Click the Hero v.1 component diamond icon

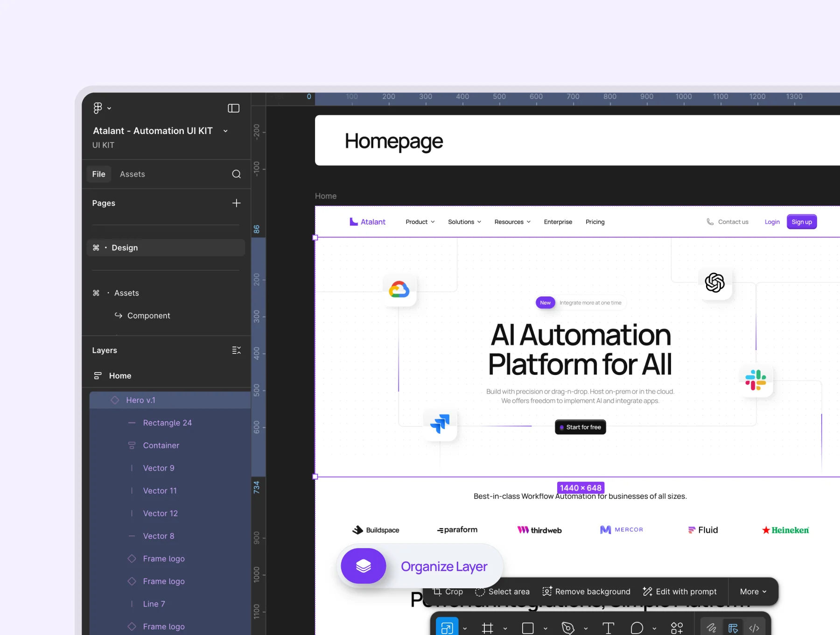[115, 400]
